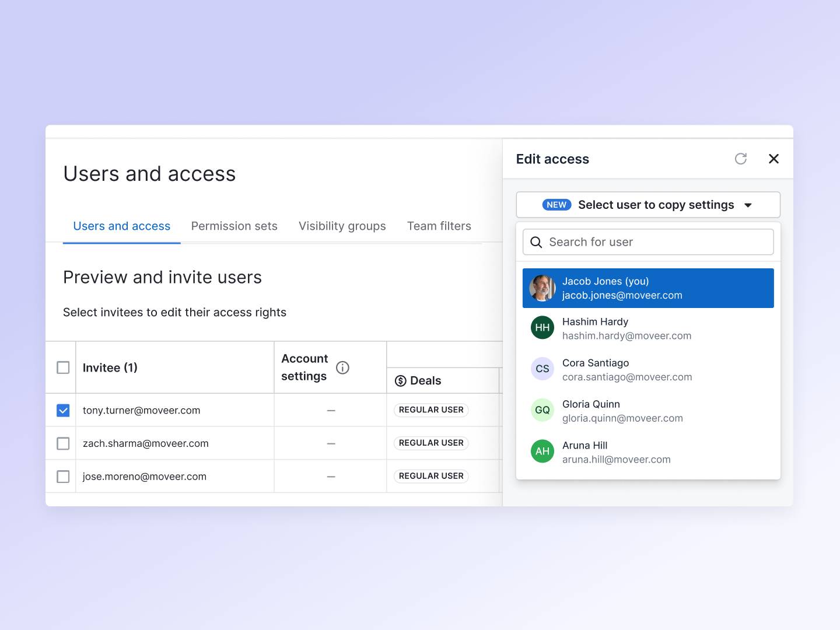Open the Permission sets tab
840x630 pixels.
tap(234, 226)
